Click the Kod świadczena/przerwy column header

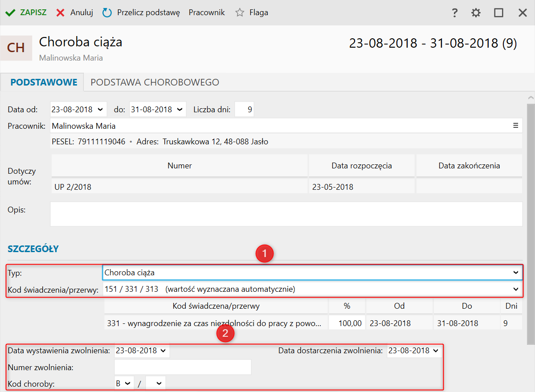pos(216,306)
